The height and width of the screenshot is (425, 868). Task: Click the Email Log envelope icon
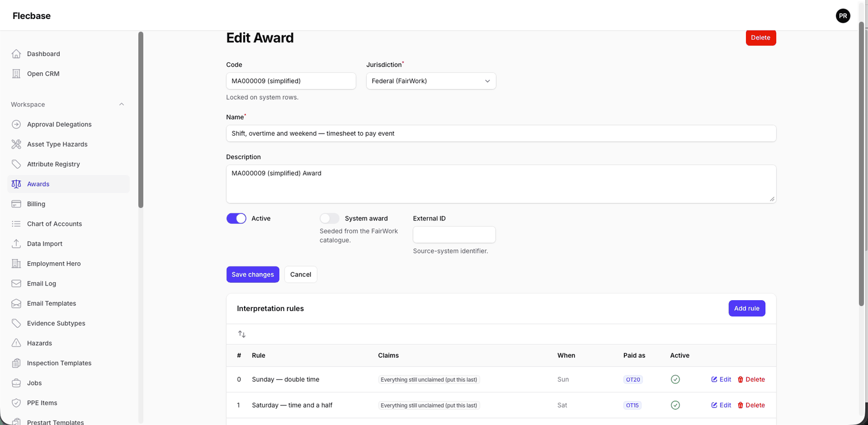coord(16,283)
